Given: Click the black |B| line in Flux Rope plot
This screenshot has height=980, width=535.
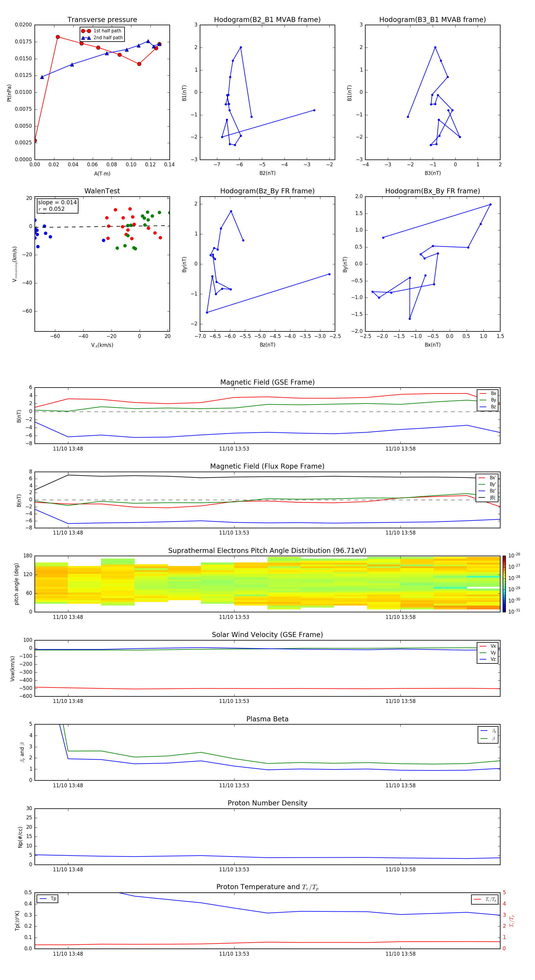Looking at the screenshot, I should coord(267,477).
